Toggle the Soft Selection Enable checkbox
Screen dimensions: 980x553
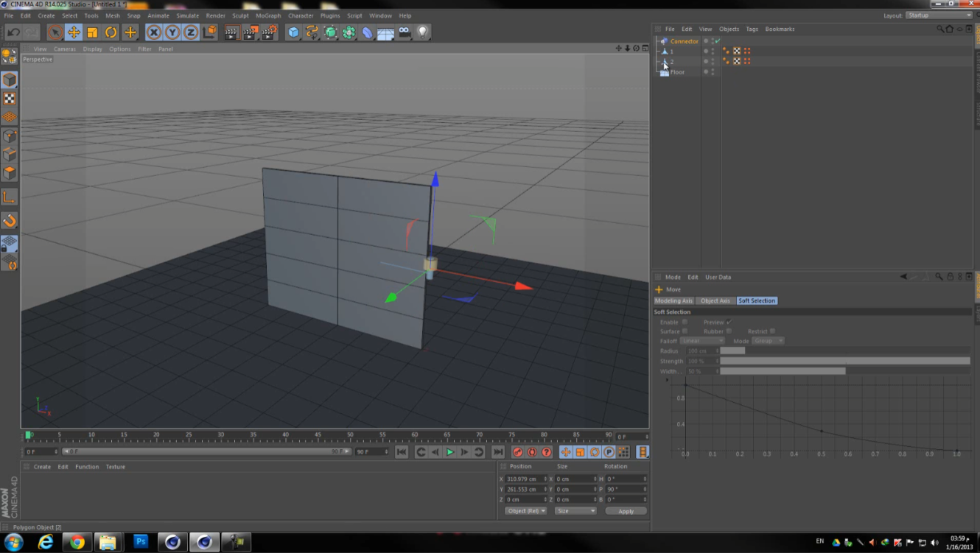coord(685,323)
